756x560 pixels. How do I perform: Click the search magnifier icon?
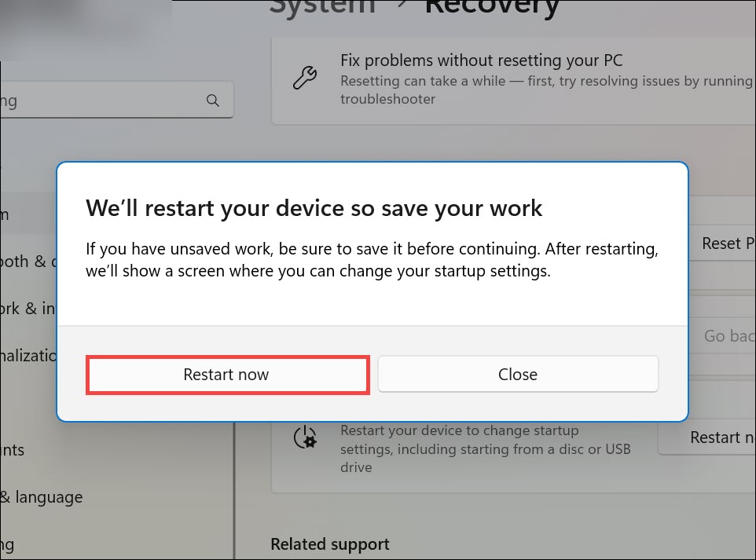[212, 101]
